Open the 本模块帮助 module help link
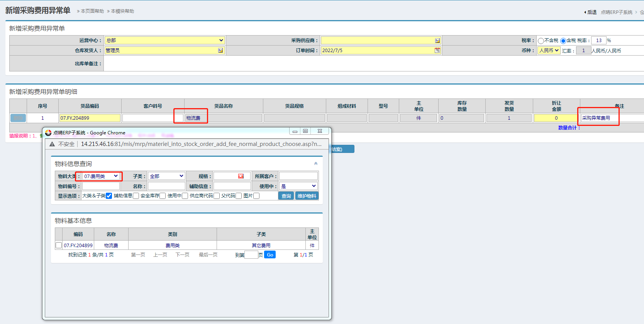Image resolution: width=644 pixels, height=324 pixels. coord(122,11)
